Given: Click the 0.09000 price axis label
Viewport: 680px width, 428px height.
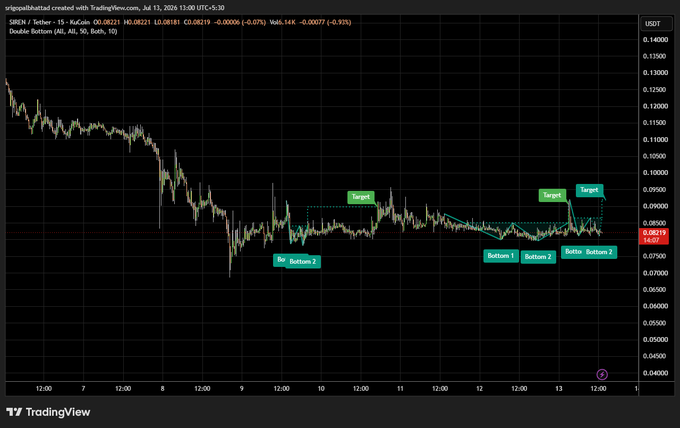Looking at the screenshot, I should pyautogui.click(x=655, y=206).
